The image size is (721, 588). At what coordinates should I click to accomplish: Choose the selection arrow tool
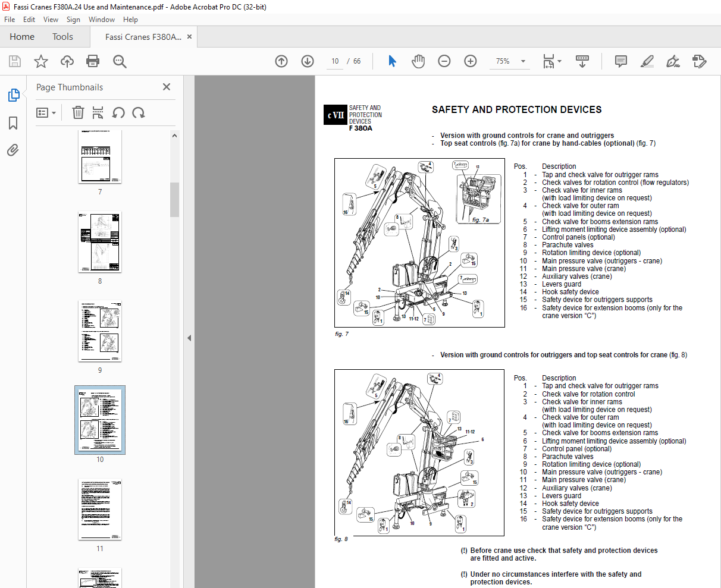392,61
